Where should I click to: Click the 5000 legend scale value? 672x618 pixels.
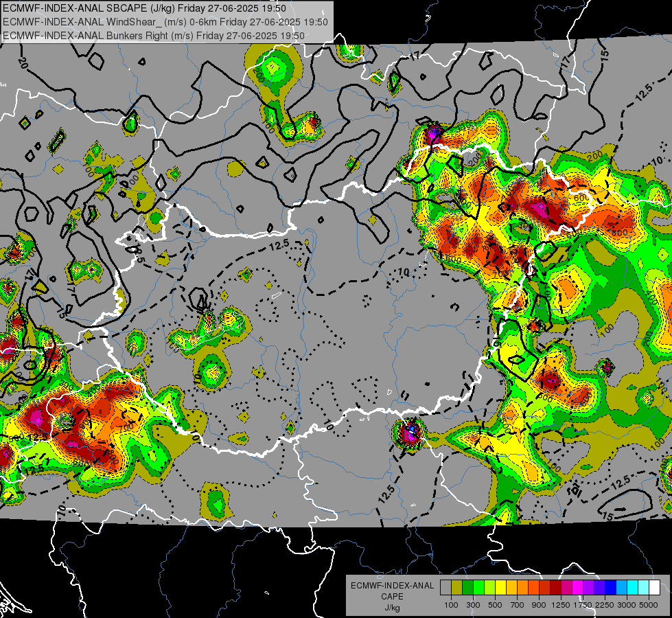pos(649,605)
